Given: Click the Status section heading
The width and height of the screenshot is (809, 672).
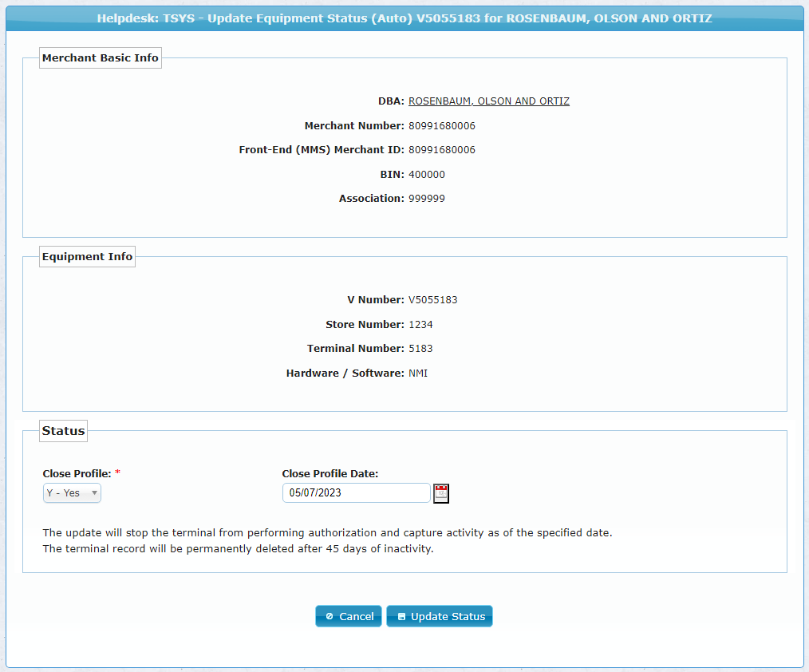Looking at the screenshot, I should tap(63, 431).
